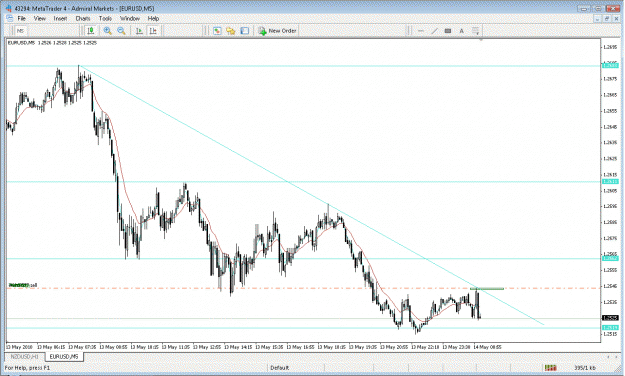This screenshot has width=625, height=376.
Task: Click the connection status bars icon
Action: 550,368
